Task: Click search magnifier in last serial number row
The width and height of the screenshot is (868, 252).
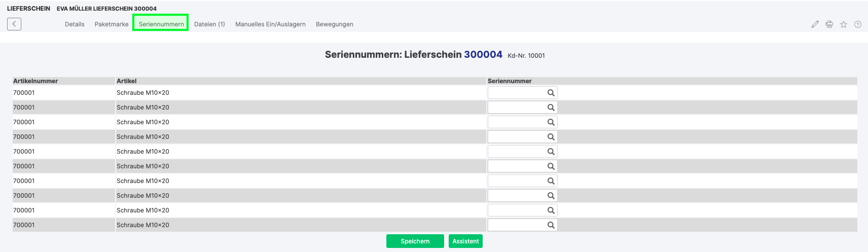Action: 551,225
